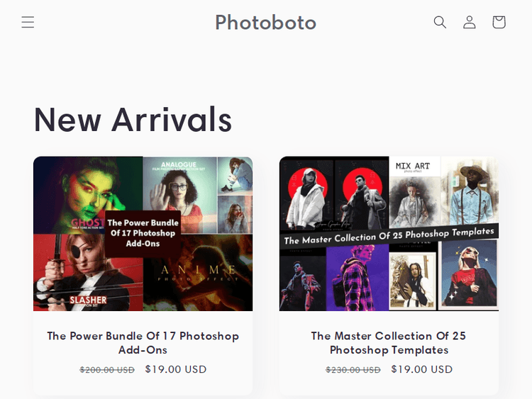
Task: Open The Master Collection Of 25 Photoshop Templates title
Action: click(389, 342)
